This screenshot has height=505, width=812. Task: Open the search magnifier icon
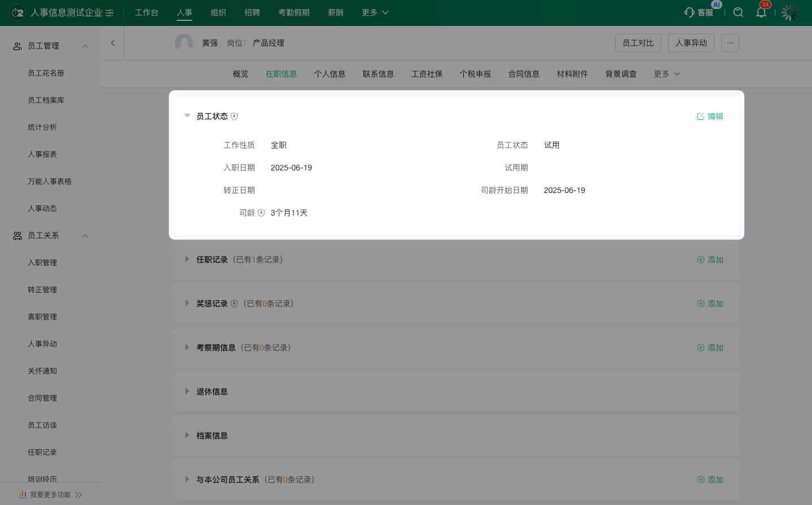point(738,12)
